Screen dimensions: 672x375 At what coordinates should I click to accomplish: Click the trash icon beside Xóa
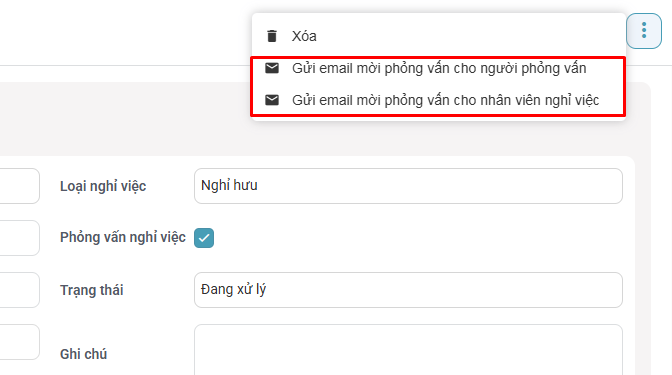272,36
